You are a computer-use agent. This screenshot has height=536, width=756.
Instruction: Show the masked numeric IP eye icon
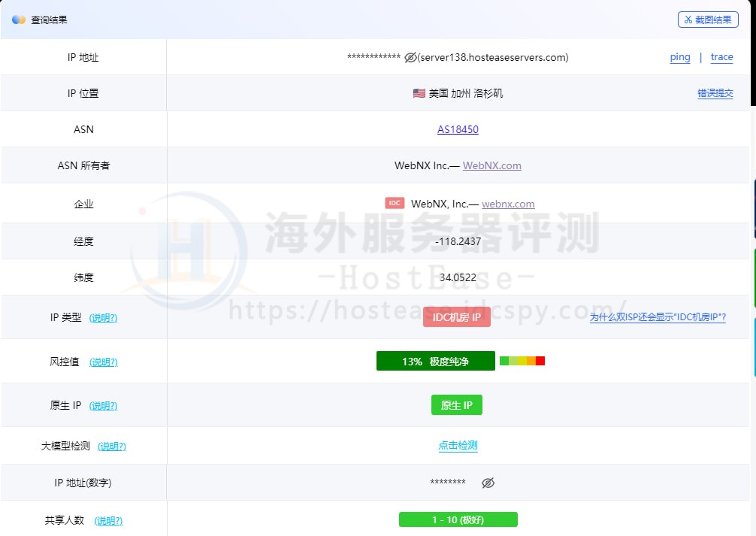488,483
